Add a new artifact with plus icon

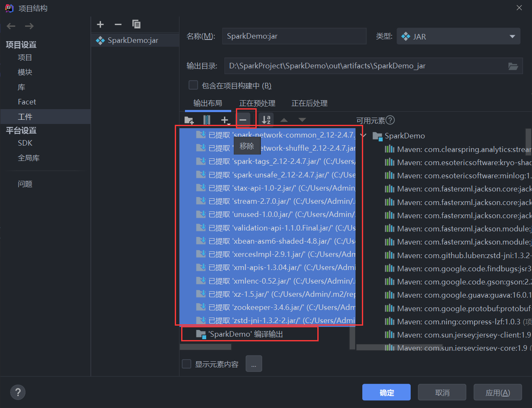click(101, 25)
